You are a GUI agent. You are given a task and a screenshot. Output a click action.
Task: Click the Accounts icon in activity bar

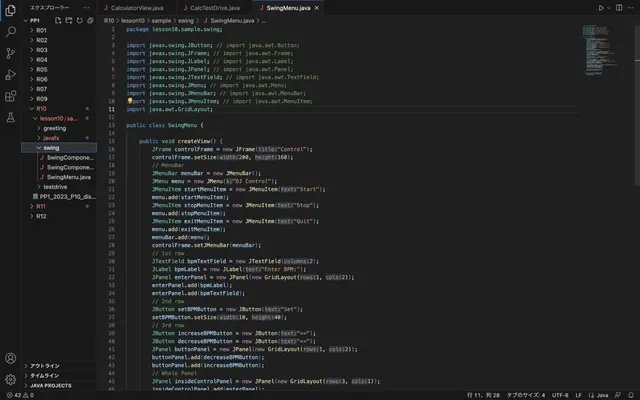(11, 358)
